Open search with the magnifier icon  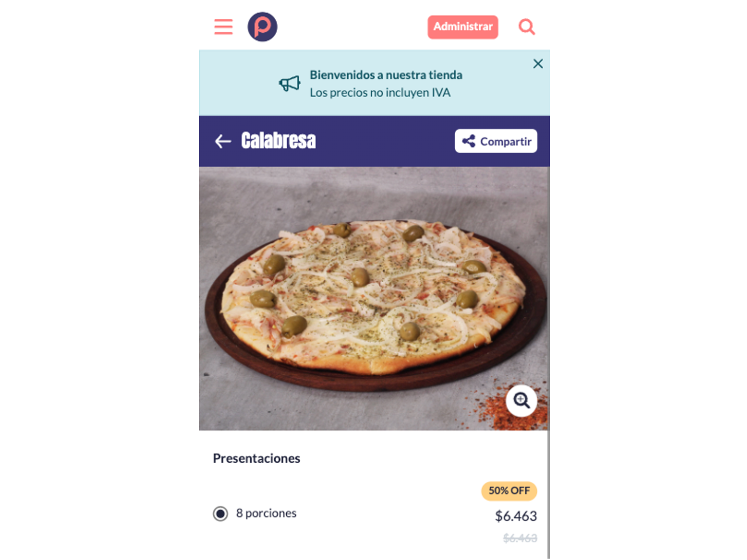coord(527,27)
